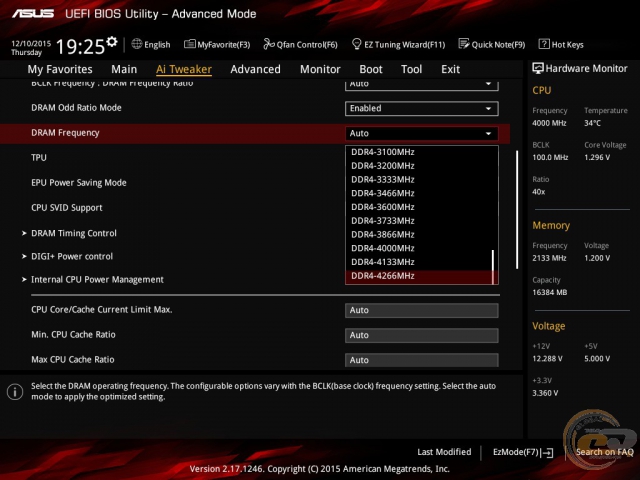640x480 pixels.
Task: Select the Ai Tweaker tab
Action: 184,69
